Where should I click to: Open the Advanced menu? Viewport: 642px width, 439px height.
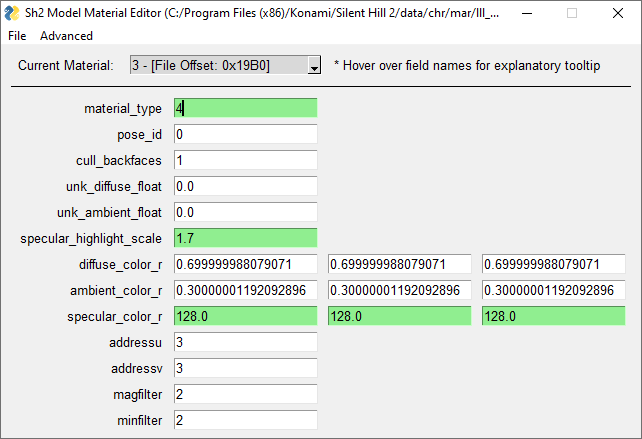tap(66, 36)
